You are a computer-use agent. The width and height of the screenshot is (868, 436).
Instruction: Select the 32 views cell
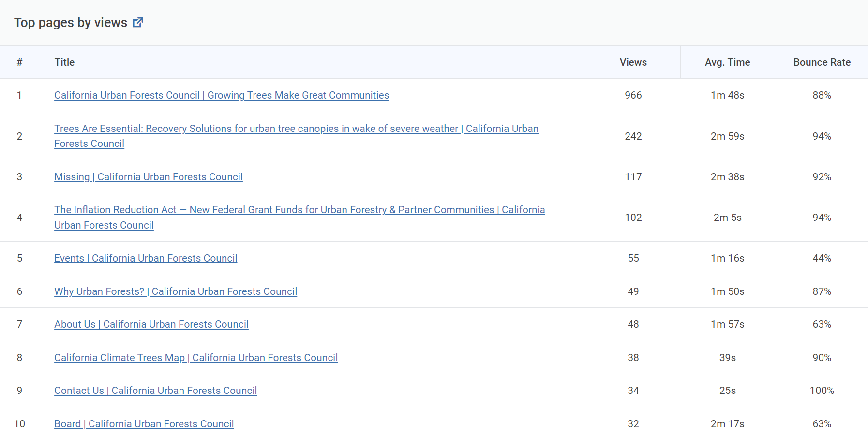coord(633,424)
